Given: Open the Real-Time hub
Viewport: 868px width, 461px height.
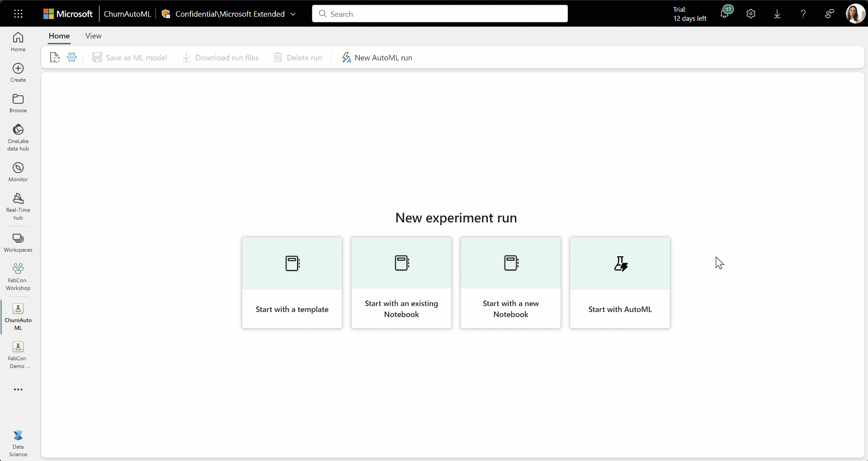Looking at the screenshot, I should tap(18, 206).
